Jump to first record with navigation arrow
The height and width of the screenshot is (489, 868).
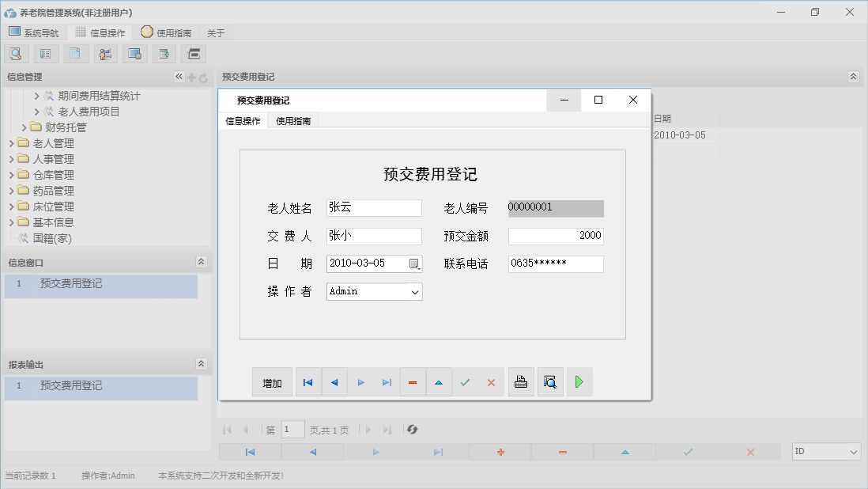point(308,382)
